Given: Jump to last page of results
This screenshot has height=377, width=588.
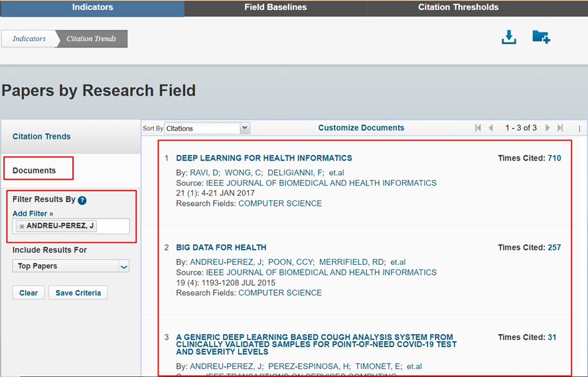Looking at the screenshot, I should 560,128.
